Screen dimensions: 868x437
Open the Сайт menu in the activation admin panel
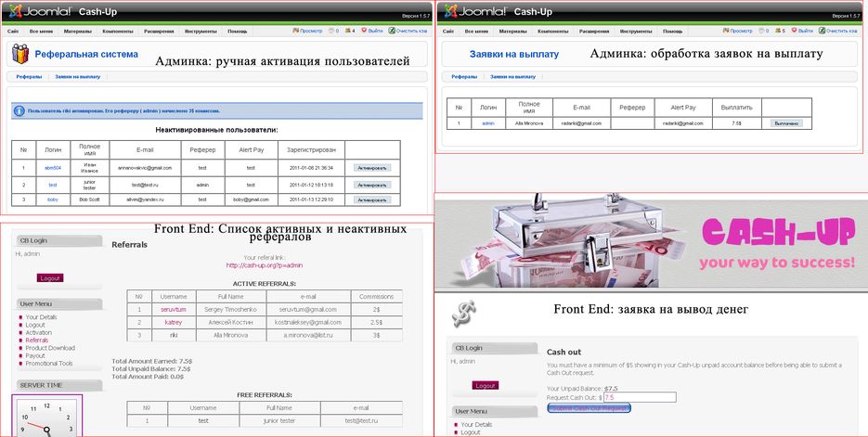pyautogui.click(x=13, y=32)
